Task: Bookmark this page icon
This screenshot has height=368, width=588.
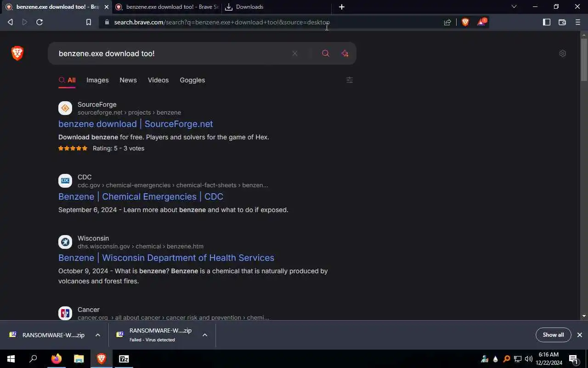Action: click(89, 22)
